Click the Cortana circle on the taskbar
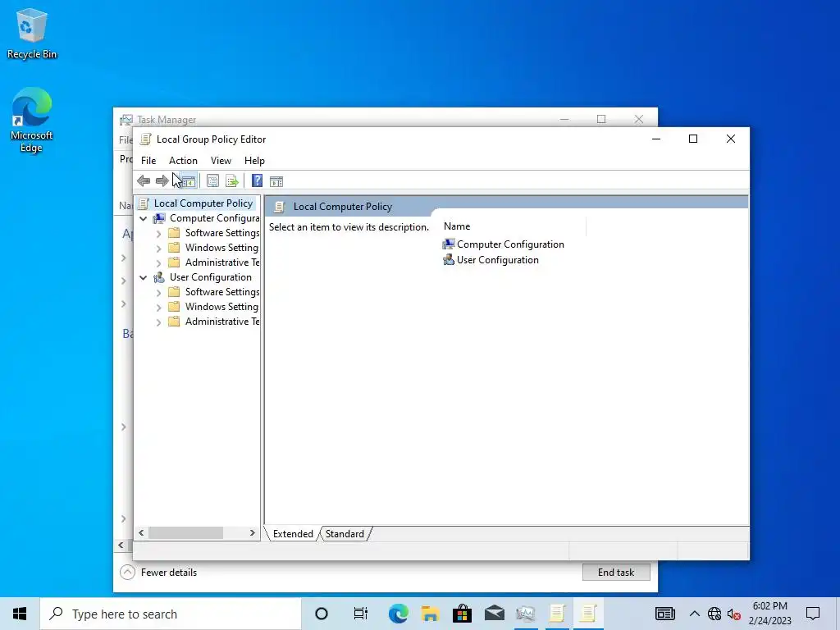 pyautogui.click(x=322, y=614)
